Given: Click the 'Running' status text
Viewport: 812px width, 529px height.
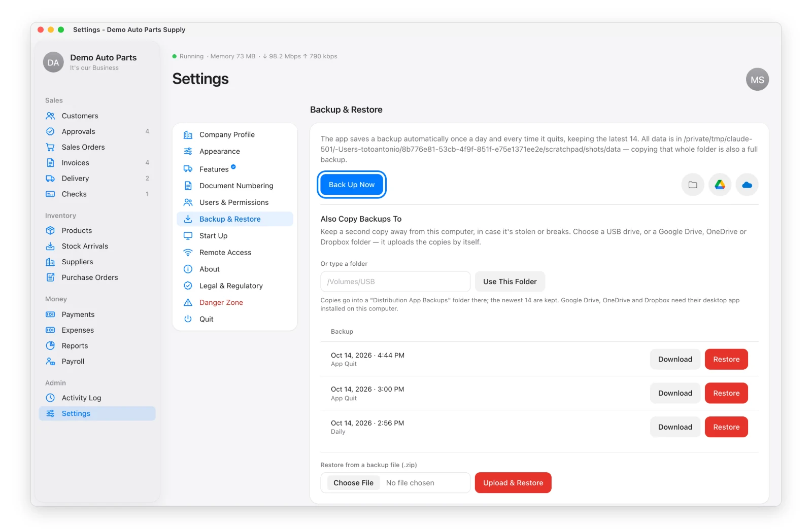Looking at the screenshot, I should pyautogui.click(x=191, y=56).
